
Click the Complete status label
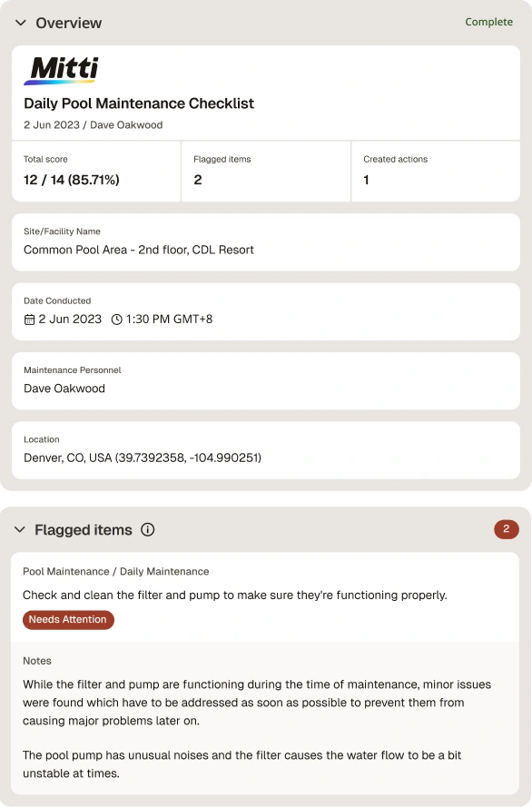[488, 22]
